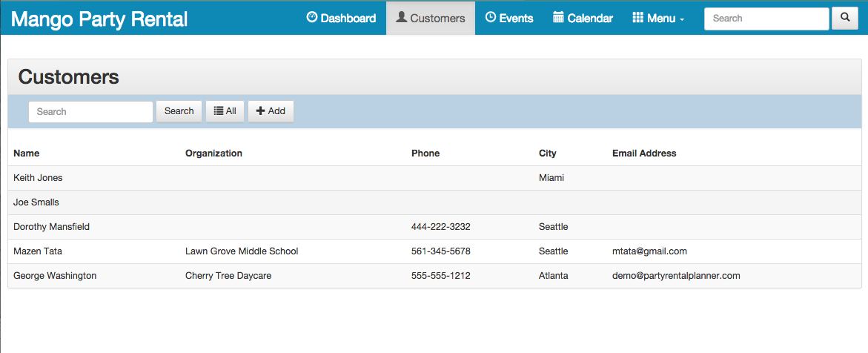Open Dashboard via its gauge icon

click(312, 17)
